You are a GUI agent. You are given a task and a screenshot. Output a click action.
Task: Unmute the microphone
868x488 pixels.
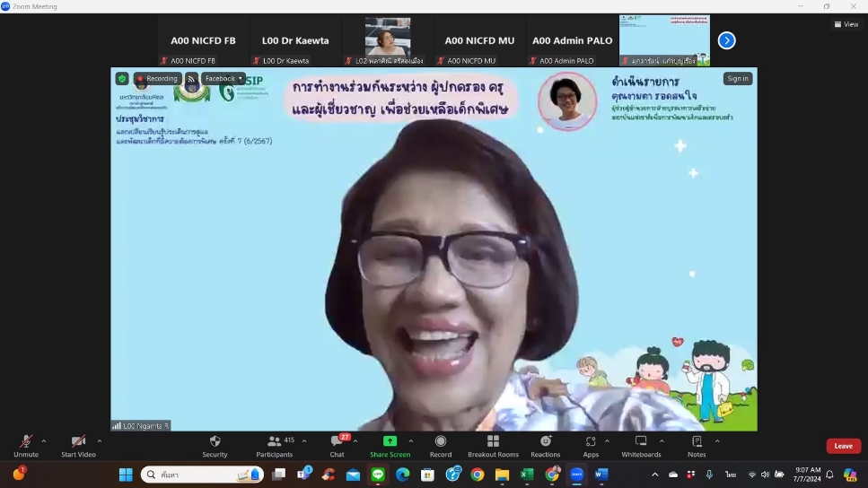pyautogui.click(x=26, y=446)
